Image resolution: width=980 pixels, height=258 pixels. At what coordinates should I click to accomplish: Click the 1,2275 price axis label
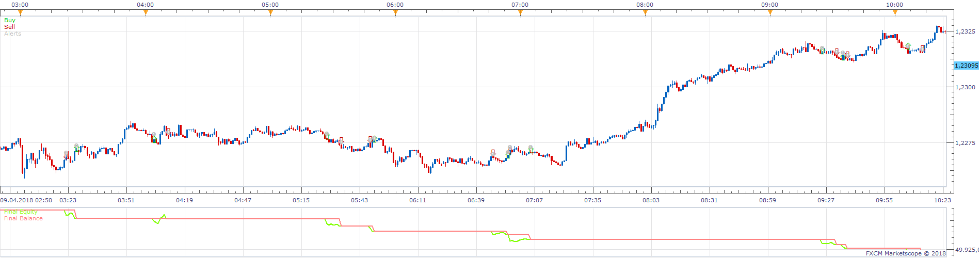pos(966,143)
